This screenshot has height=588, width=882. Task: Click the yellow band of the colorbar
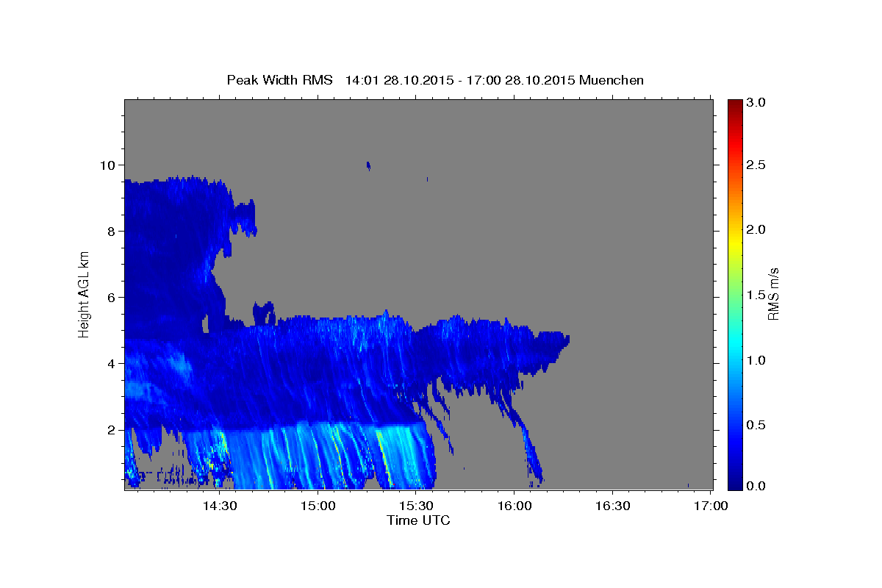coord(734,241)
